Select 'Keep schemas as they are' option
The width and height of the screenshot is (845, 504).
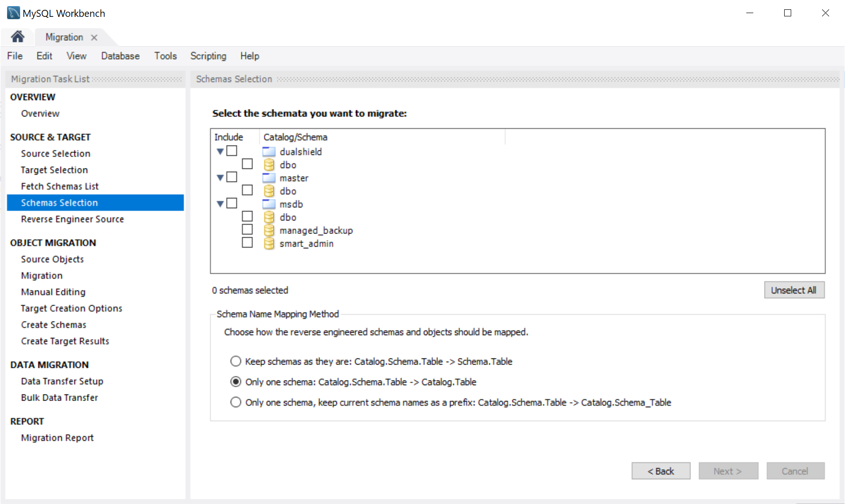click(x=236, y=361)
